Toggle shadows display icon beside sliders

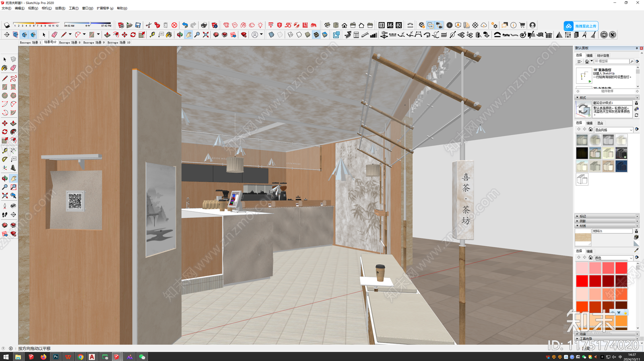tap(7, 25)
